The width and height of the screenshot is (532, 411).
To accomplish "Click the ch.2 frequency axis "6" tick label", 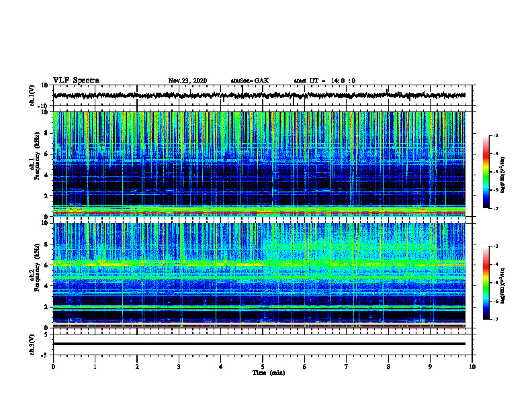I will (x=46, y=265).
